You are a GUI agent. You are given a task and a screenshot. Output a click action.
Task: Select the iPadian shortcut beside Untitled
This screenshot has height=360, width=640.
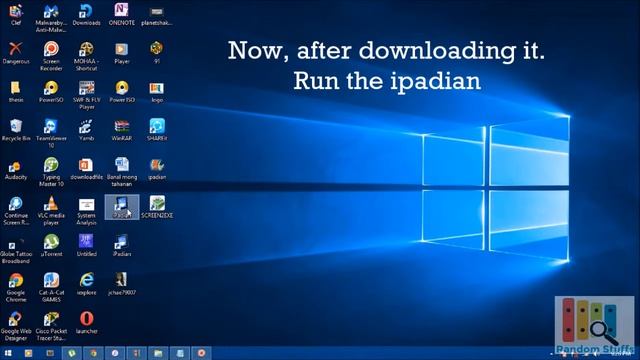[122, 246]
